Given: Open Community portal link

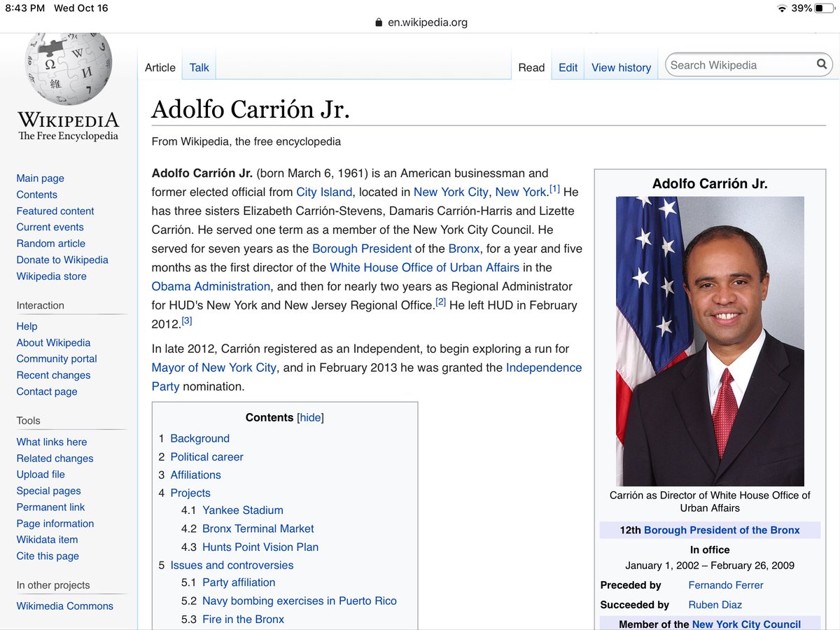Looking at the screenshot, I should point(57,358).
